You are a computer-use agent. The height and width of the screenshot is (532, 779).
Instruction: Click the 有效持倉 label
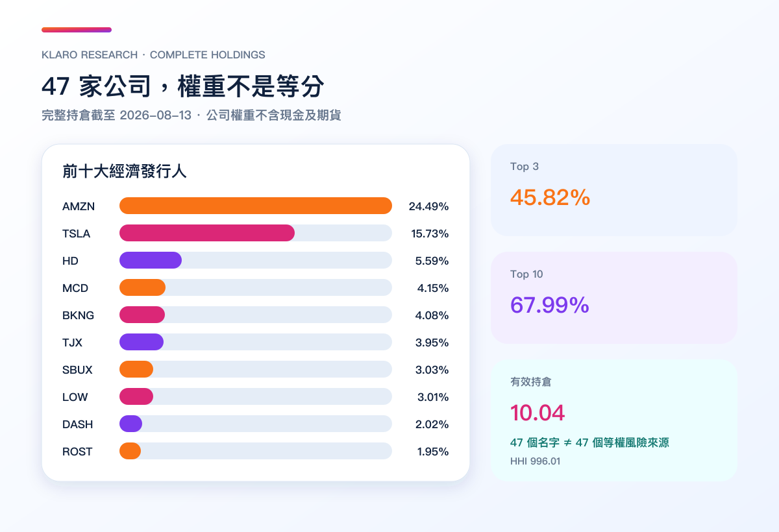[x=530, y=382]
